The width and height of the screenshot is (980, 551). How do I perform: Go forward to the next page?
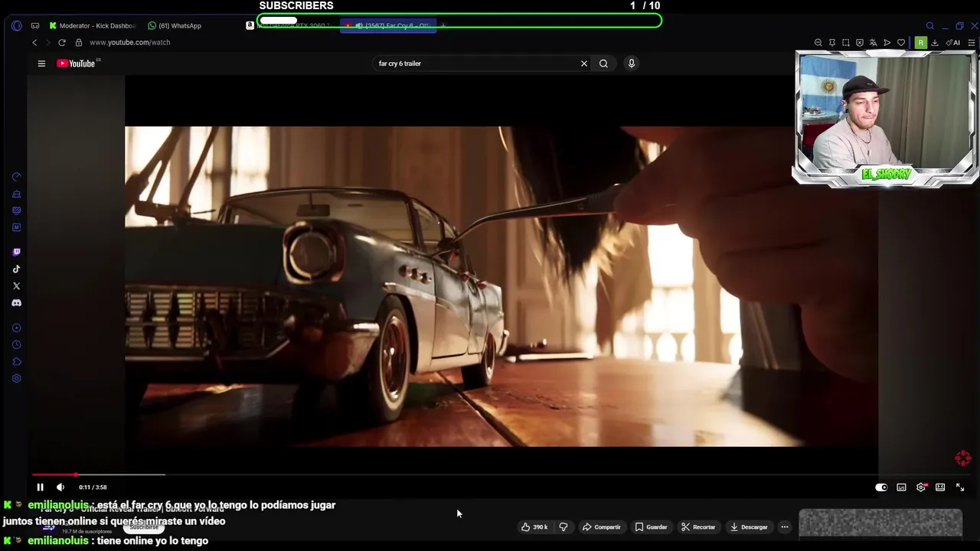pyautogui.click(x=48, y=42)
